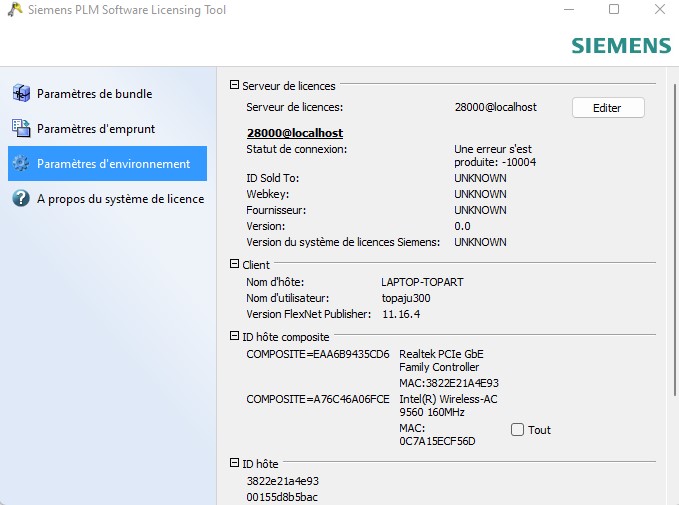Click the Version FlexNet Publisher label

coord(308,314)
